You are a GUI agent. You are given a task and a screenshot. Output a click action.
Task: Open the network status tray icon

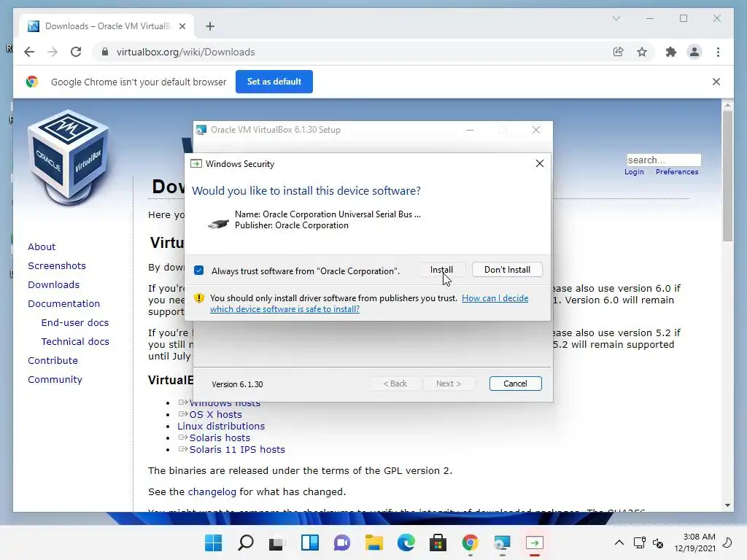[639, 542]
